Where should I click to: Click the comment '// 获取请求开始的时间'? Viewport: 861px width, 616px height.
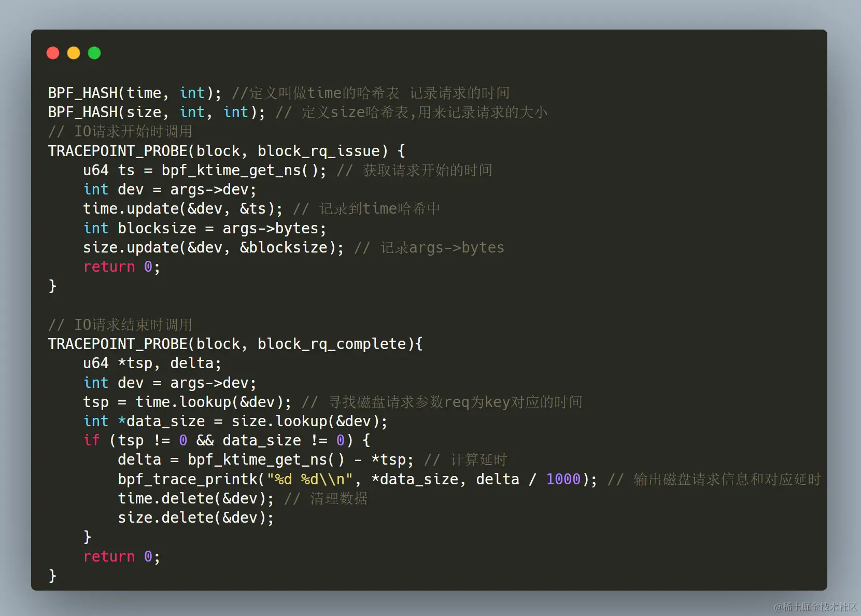click(414, 170)
